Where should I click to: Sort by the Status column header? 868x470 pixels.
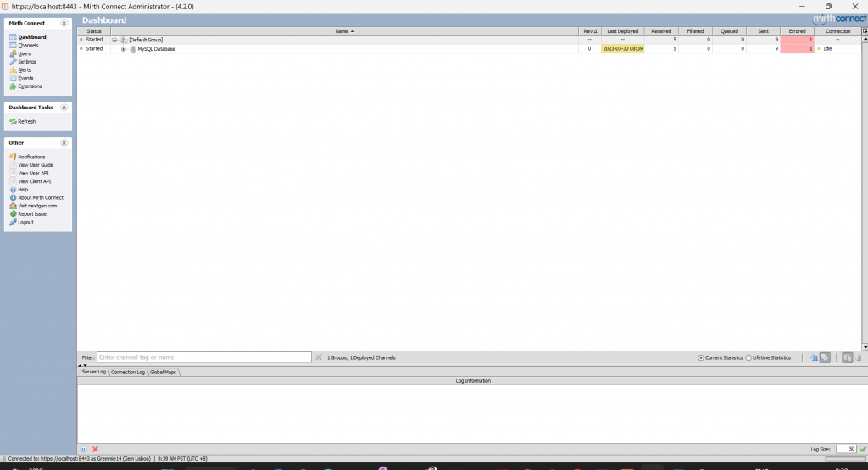point(94,31)
